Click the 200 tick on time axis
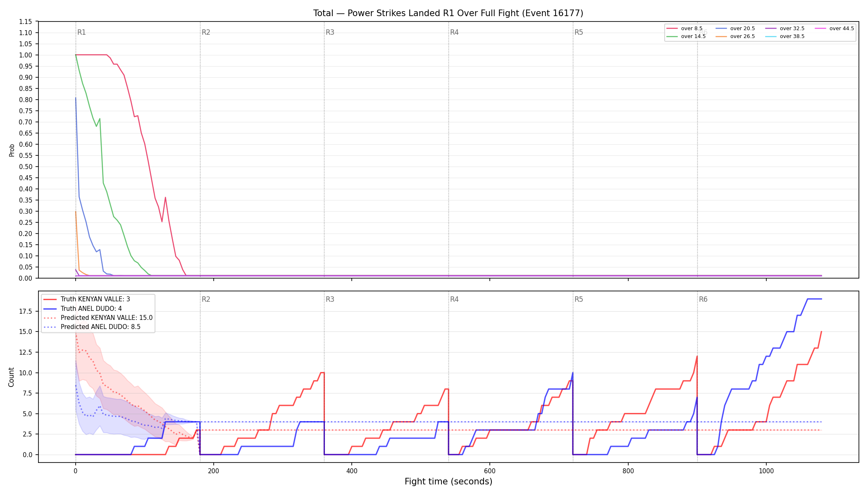The image size is (868, 496). [x=213, y=471]
